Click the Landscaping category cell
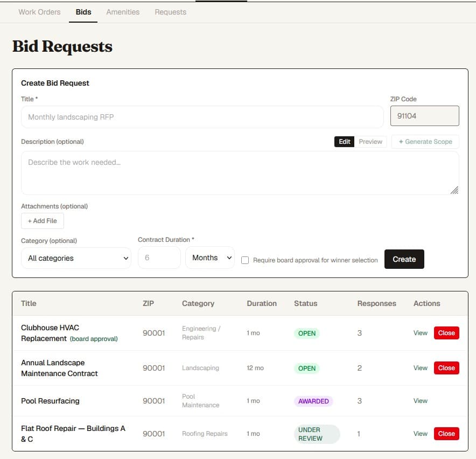Viewport: 476px width, 459px height. pos(200,368)
